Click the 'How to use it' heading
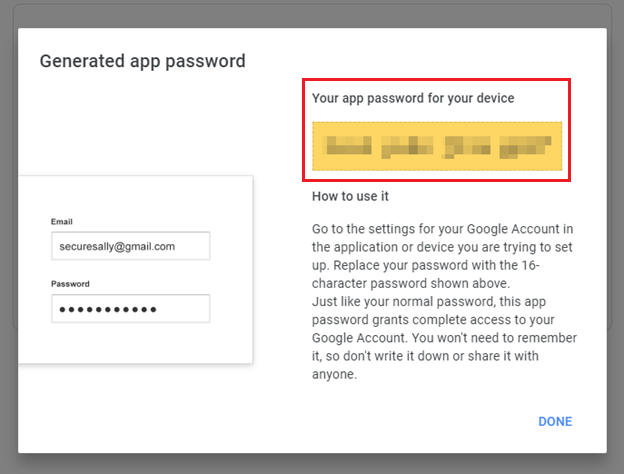 350,197
